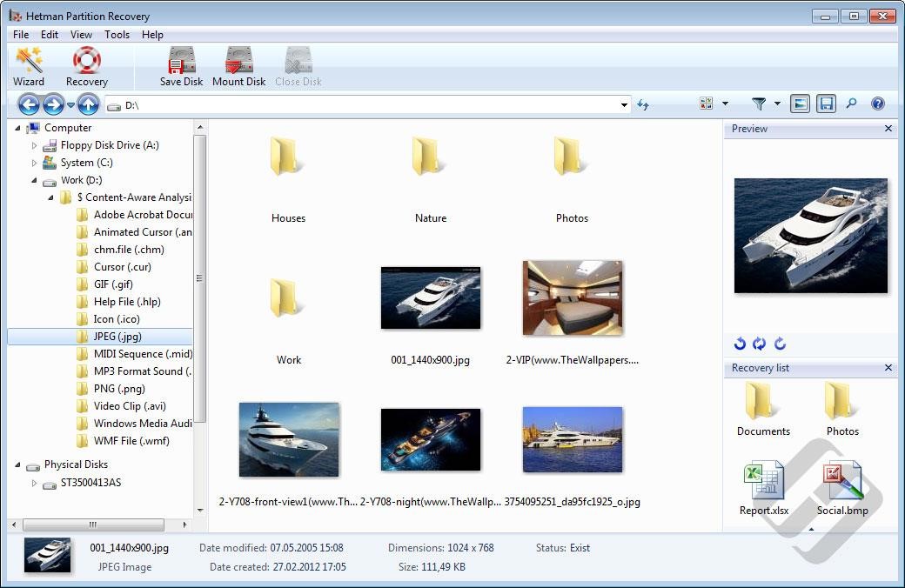Toggle the Preview panel
Image resolution: width=905 pixels, height=588 pixels.
(800, 104)
